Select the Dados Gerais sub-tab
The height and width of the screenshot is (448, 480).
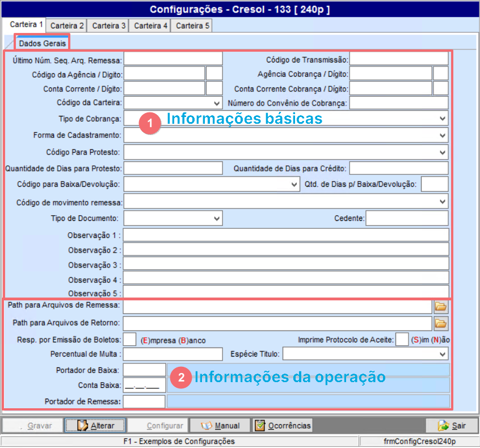coord(42,43)
